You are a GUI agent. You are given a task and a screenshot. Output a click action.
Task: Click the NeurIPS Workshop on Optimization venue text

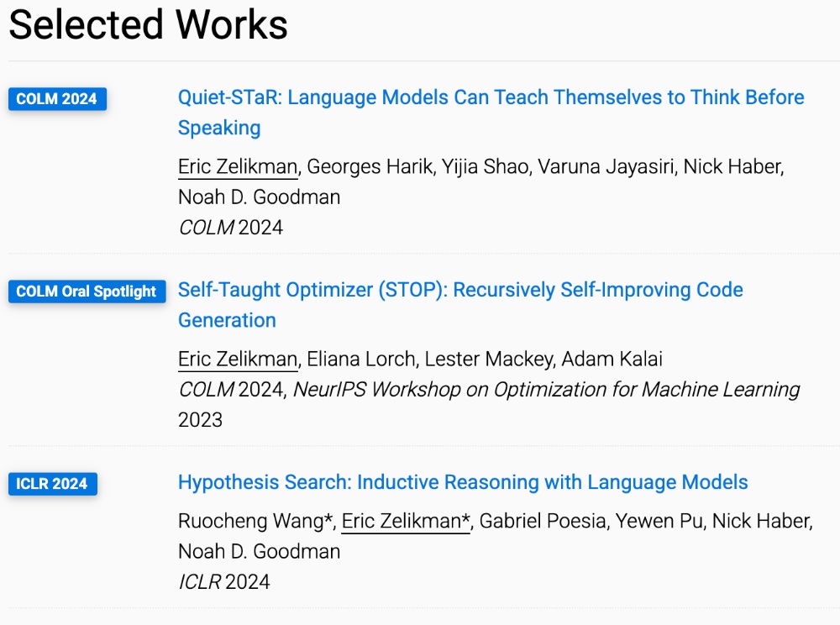coord(546,389)
